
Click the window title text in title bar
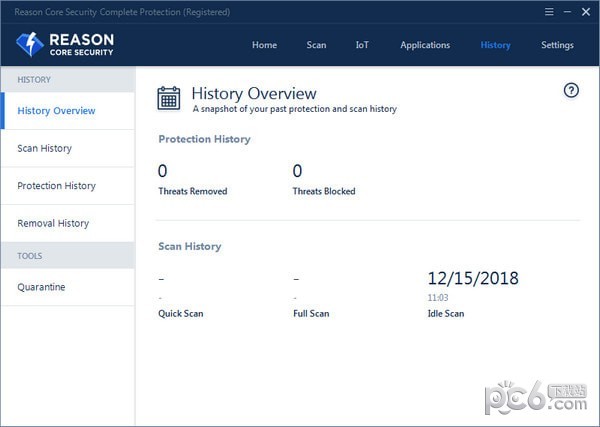click(x=122, y=12)
